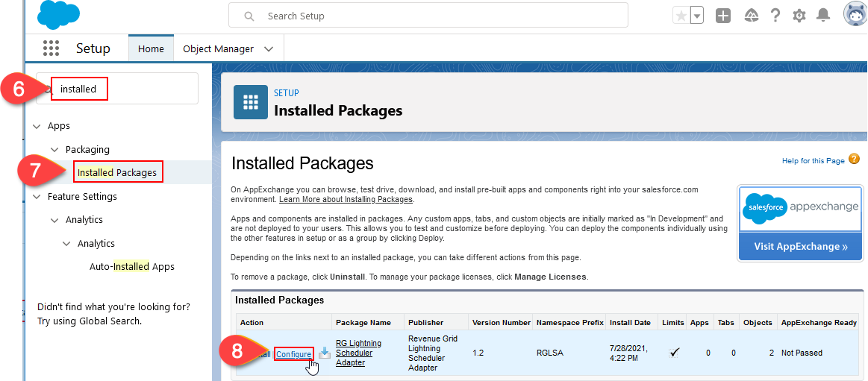This screenshot has width=868, height=381.
Task: Click the Install Date column header
Action: (631, 322)
